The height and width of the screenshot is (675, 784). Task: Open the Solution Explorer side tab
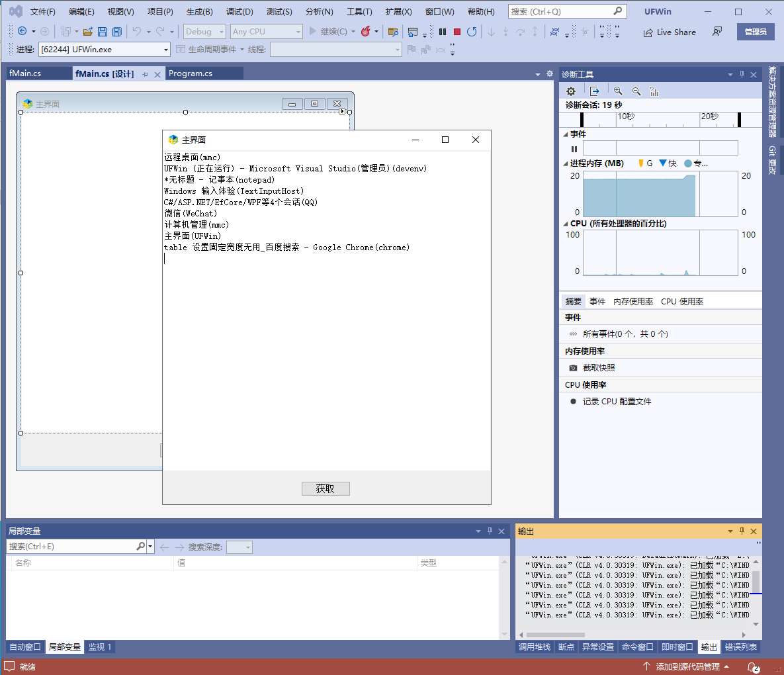point(773,102)
